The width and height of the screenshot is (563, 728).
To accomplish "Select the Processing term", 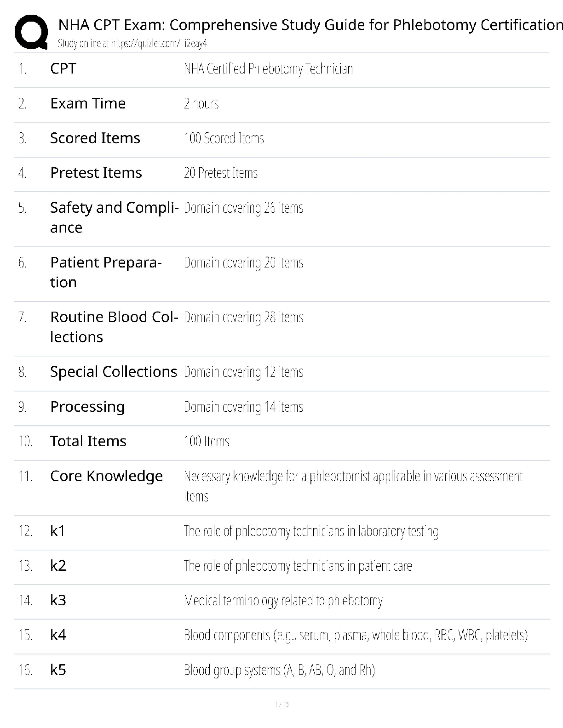I will click(87, 407).
